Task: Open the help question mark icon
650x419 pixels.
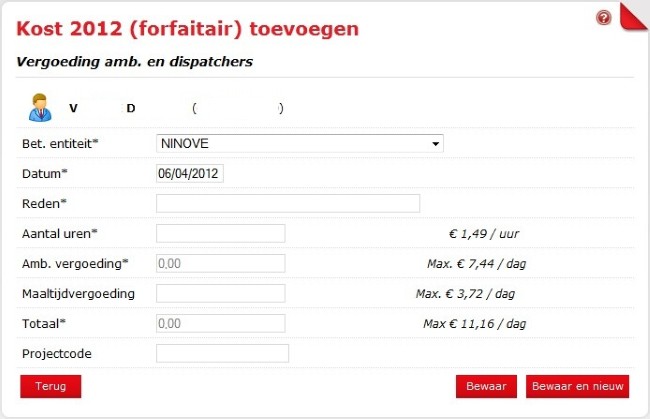Action: 604,18
